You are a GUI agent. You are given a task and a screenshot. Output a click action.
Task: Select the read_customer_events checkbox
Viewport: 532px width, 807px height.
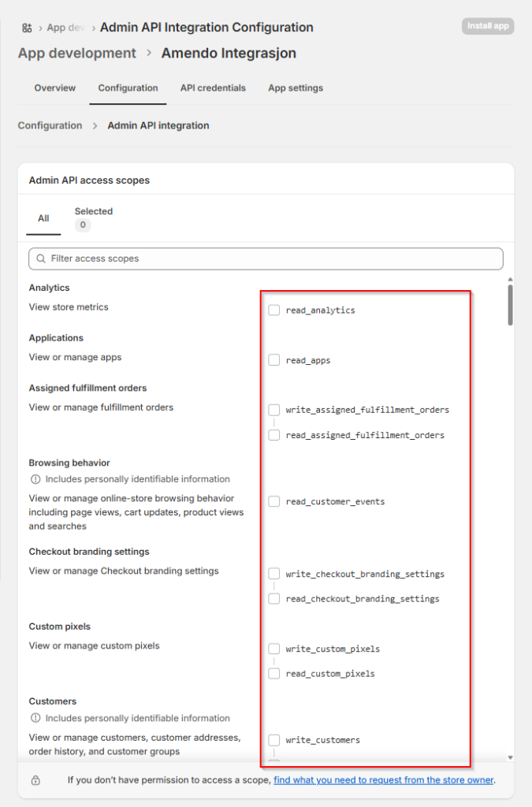(274, 501)
